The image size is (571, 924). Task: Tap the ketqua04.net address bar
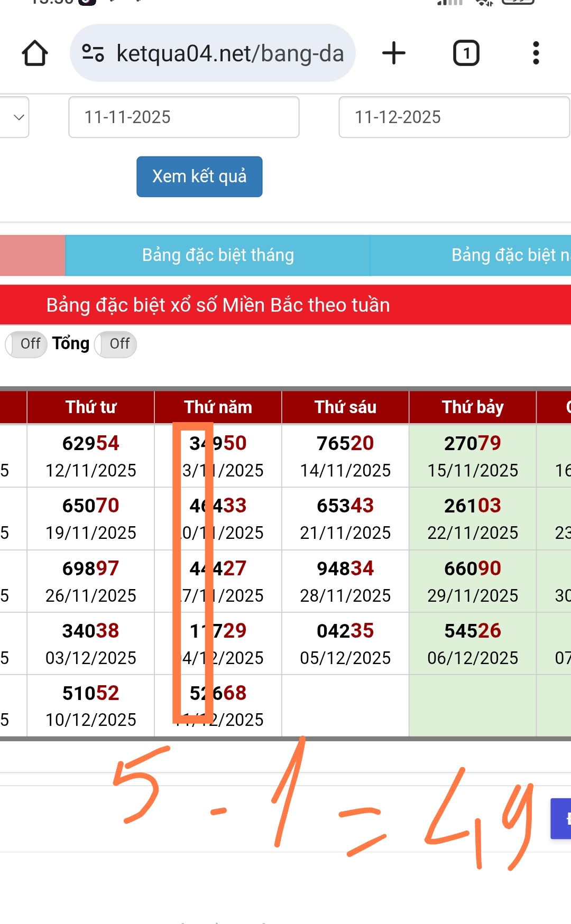click(230, 53)
